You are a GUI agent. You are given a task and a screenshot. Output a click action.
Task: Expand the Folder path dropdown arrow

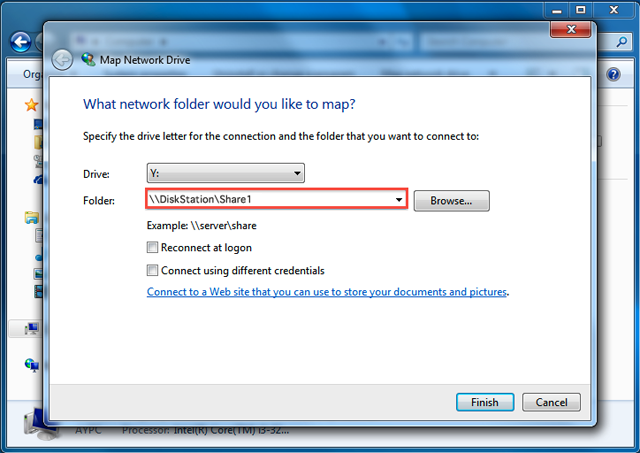(399, 200)
